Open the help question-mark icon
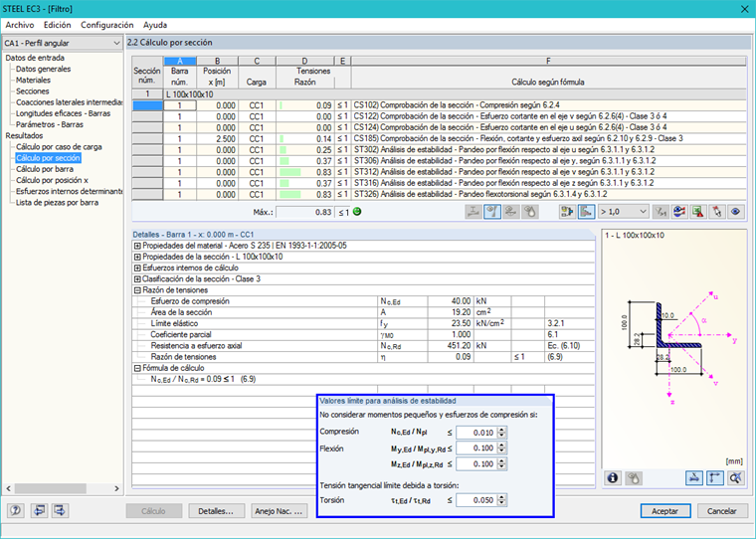 pyautogui.click(x=16, y=511)
